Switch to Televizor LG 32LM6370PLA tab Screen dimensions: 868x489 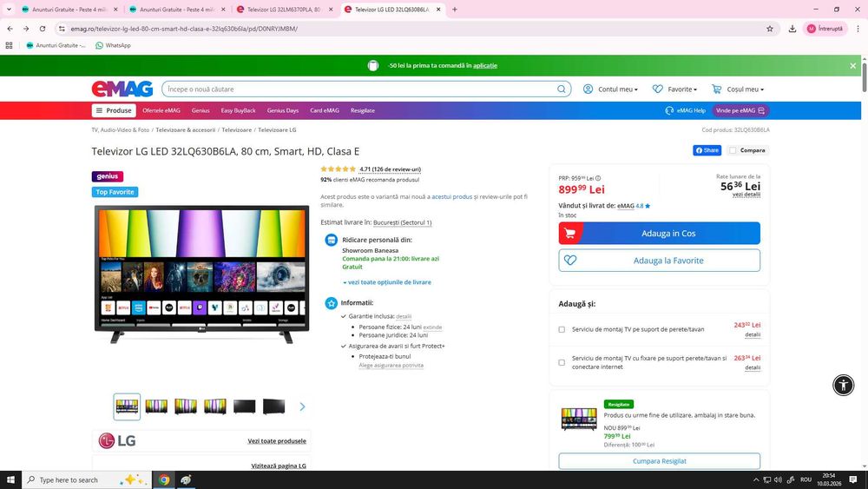(x=284, y=10)
